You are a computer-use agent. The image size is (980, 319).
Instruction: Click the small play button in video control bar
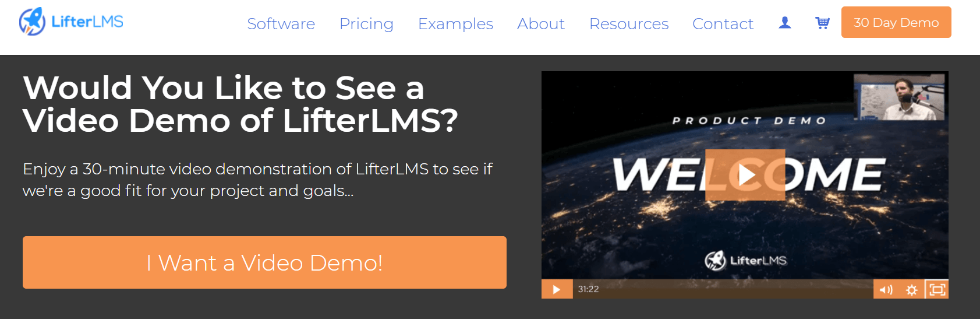pos(557,289)
